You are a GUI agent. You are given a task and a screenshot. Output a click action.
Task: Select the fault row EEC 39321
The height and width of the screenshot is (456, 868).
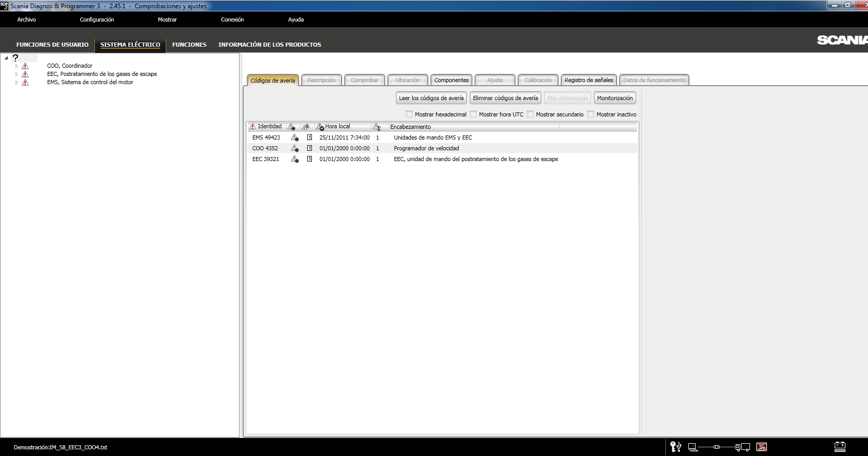point(442,159)
